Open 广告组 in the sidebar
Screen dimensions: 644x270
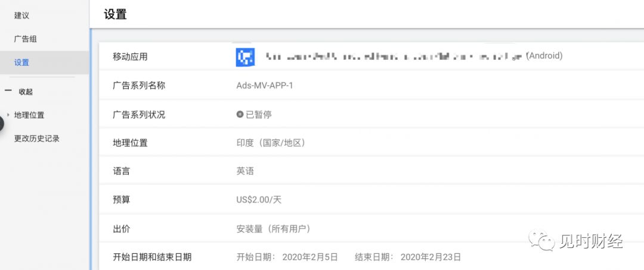pos(26,39)
